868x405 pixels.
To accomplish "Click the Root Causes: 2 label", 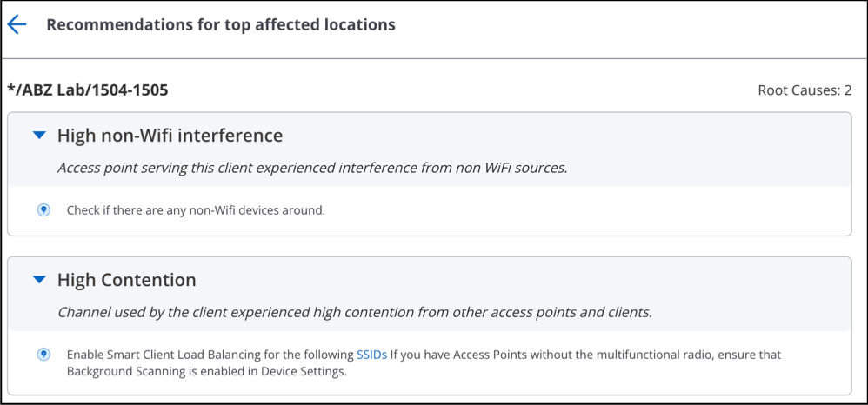I will (x=805, y=90).
